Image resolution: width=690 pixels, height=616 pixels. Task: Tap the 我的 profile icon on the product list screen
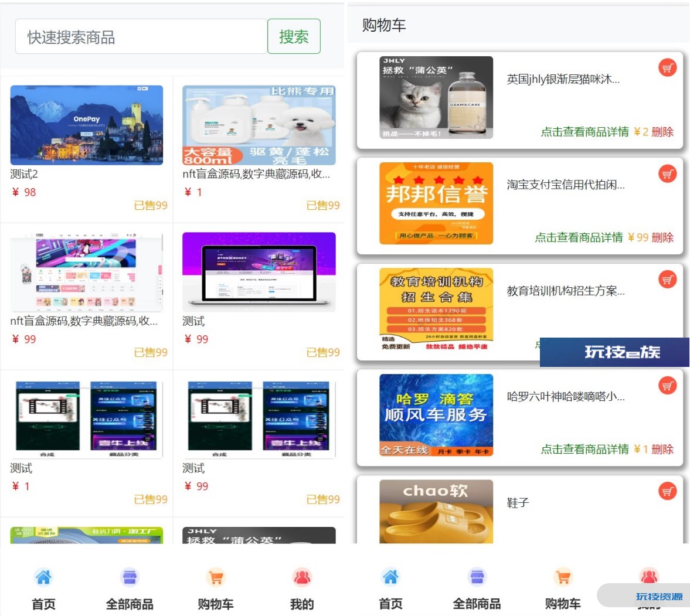coord(302,577)
